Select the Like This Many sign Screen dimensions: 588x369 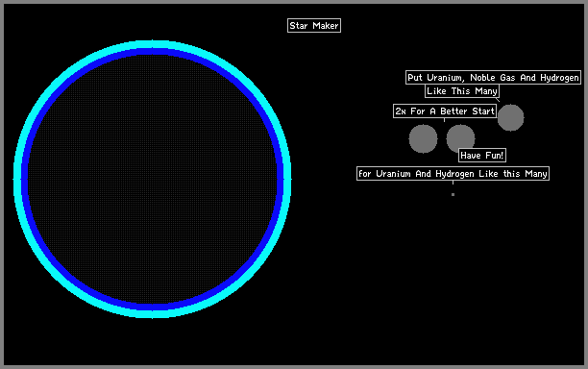[x=462, y=90]
